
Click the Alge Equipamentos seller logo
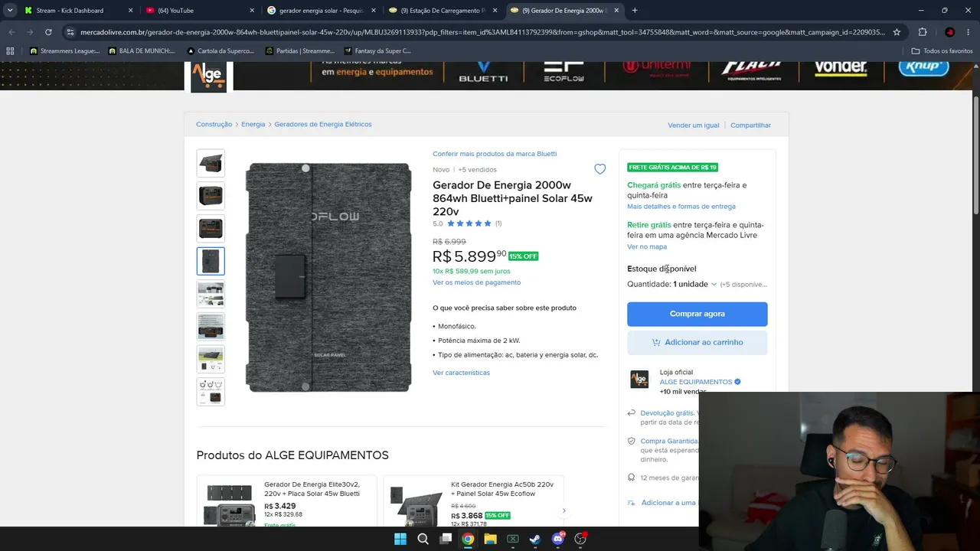639,379
